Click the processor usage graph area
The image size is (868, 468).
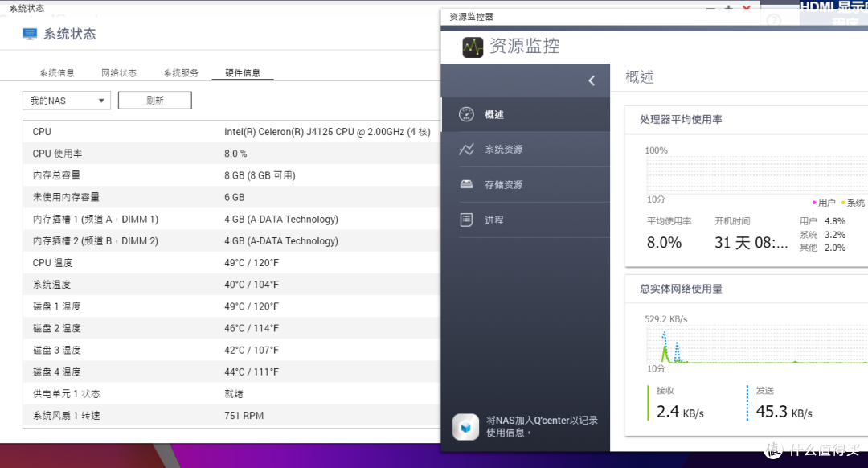(757, 174)
